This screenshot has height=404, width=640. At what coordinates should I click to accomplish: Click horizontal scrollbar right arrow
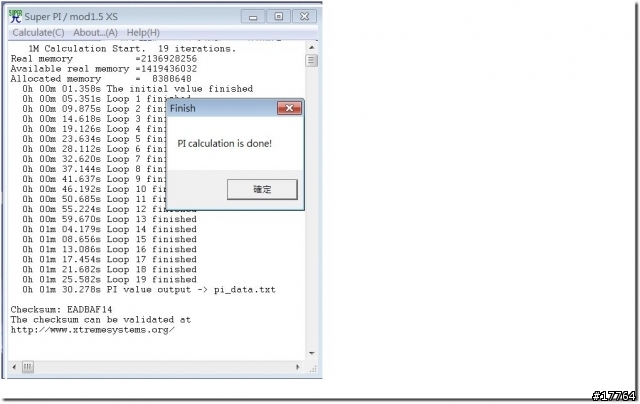(x=298, y=367)
